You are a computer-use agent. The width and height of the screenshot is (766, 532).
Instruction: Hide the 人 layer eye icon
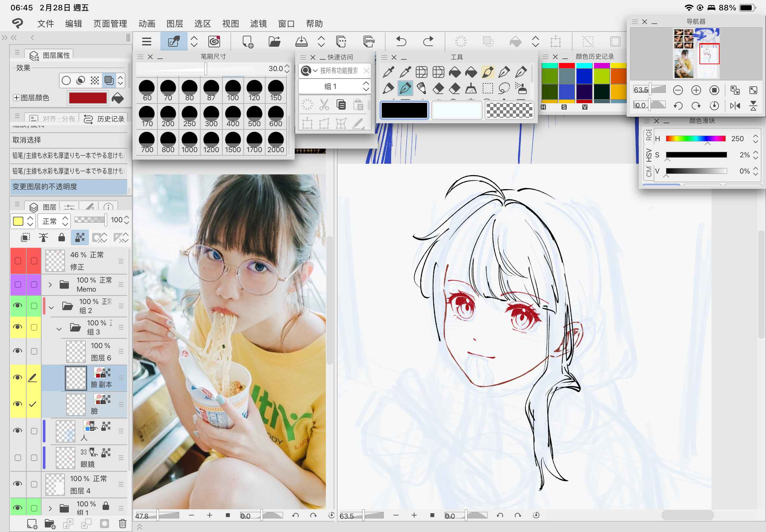[x=18, y=431]
